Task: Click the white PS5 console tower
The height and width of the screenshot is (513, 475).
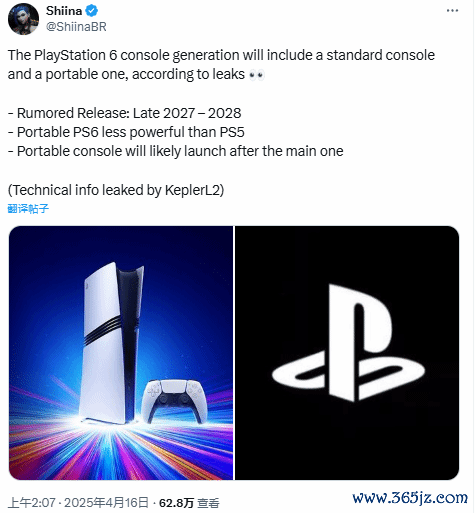Action: [113, 343]
